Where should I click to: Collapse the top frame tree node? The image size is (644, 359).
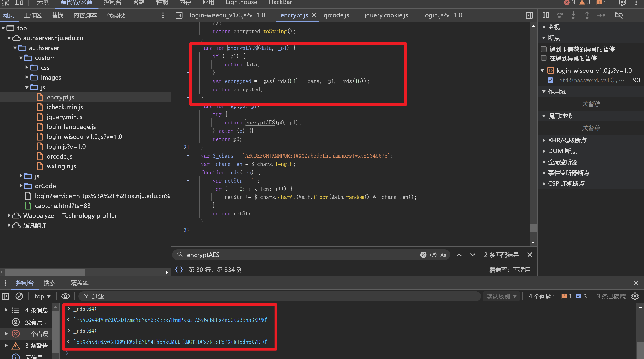click(3, 28)
